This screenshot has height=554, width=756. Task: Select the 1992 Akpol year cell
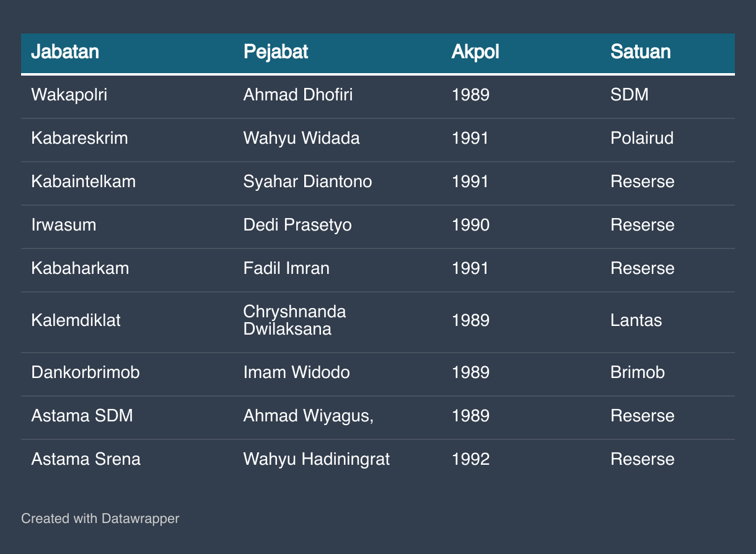(470, 459)
